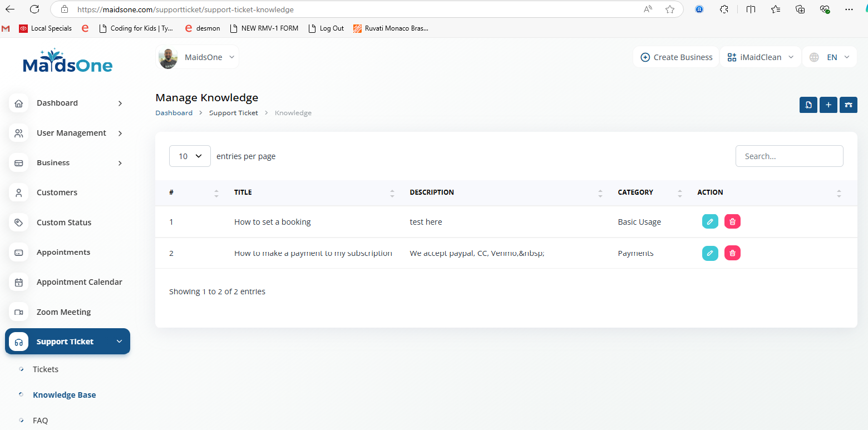The image size is (868, 430).
Task: Open Tickets in the sidebar submenu
Action: [x=46, y=369]
